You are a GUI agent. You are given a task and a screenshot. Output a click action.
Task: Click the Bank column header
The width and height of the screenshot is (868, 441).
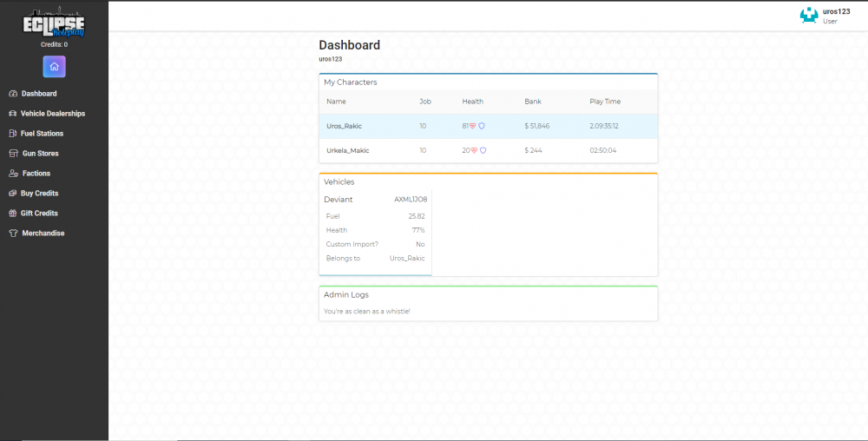pos(533,102)
